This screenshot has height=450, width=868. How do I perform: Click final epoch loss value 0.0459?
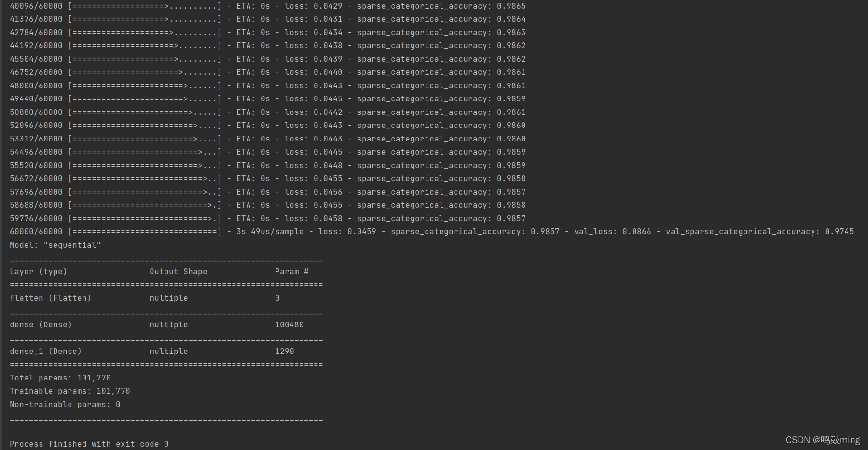pyautogui.click(x=362, y=232)
